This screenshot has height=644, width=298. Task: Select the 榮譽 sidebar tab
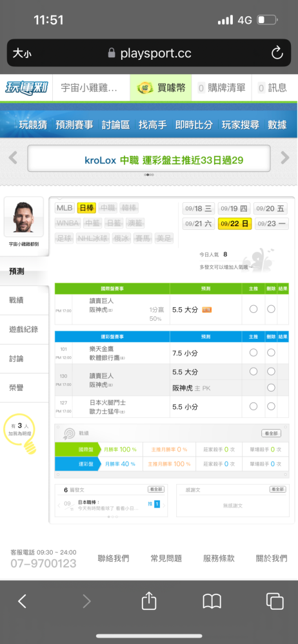25,388
